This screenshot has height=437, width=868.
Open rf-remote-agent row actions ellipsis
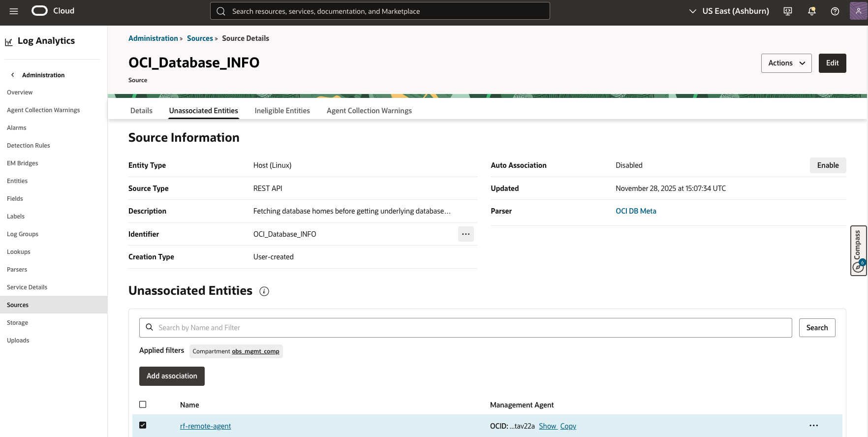click(813, 426)
